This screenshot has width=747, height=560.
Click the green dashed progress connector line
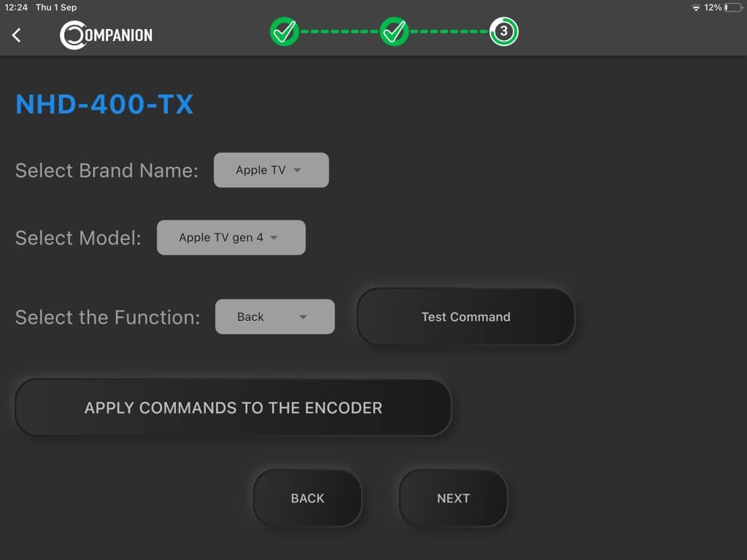[x=339, y=32]
